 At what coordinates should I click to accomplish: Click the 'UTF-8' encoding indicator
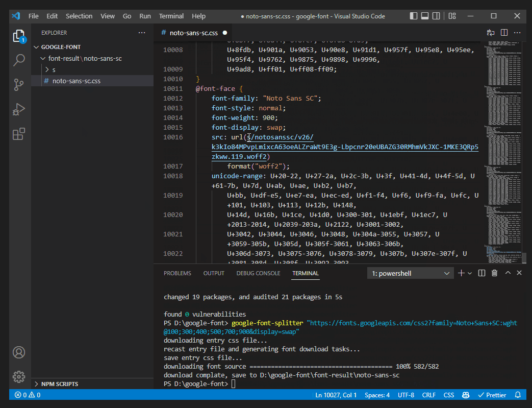tap(406, 395)
